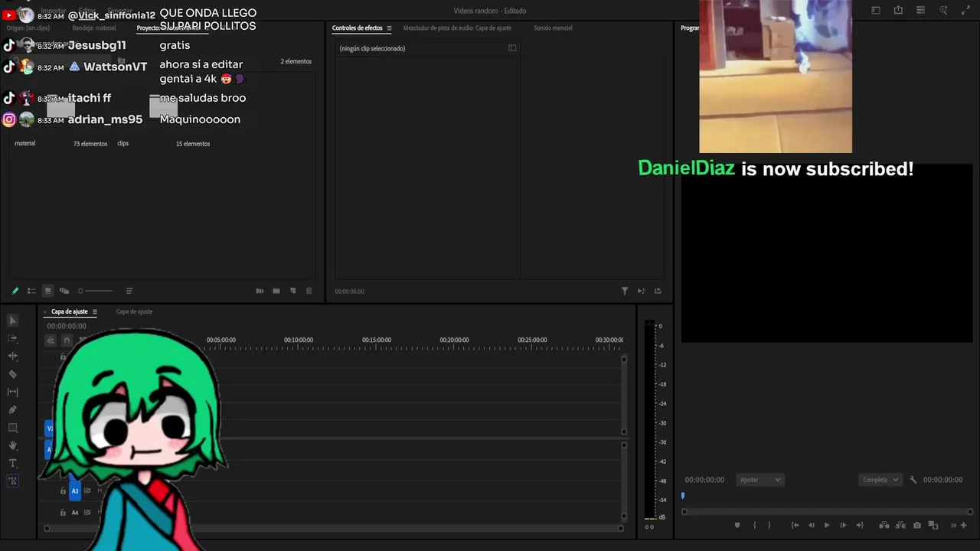Toggle lock on the A4 track
The height and width of the screenshot is (551, 980).
click(63, 513)
